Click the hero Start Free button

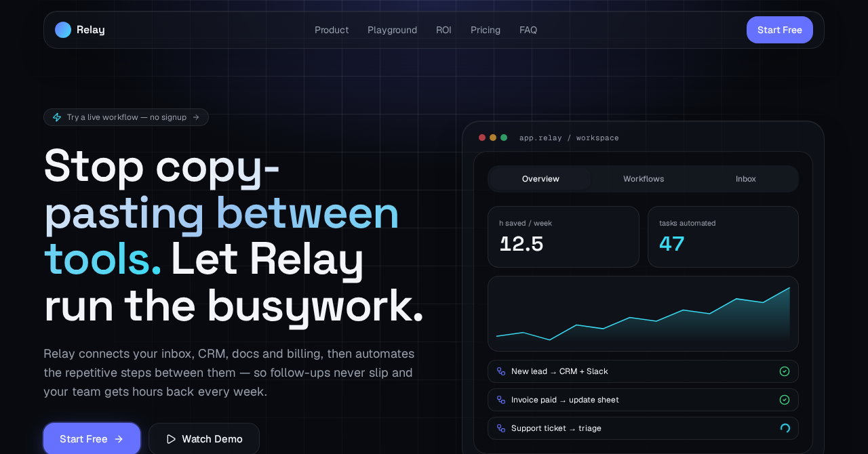click(92, 438)
